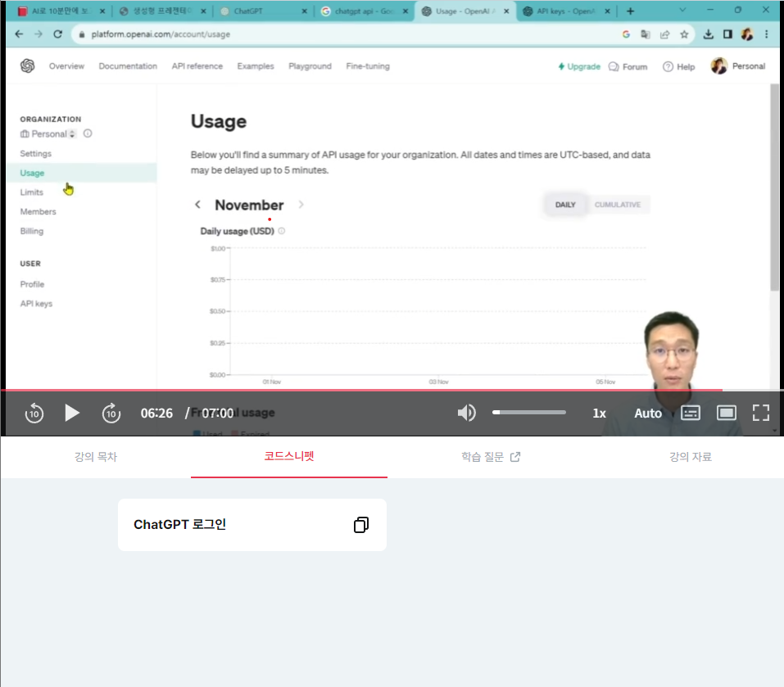Change playback speed 1x
Viewport: 784px width, 687px height.
[599, 414]
